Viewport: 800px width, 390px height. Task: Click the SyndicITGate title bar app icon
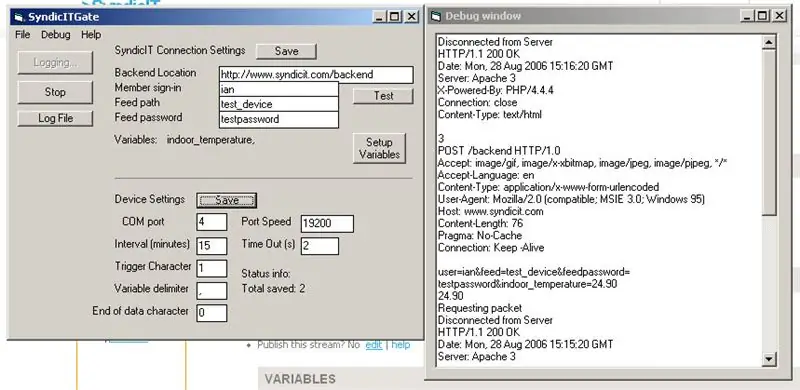[x=19, y=17]
